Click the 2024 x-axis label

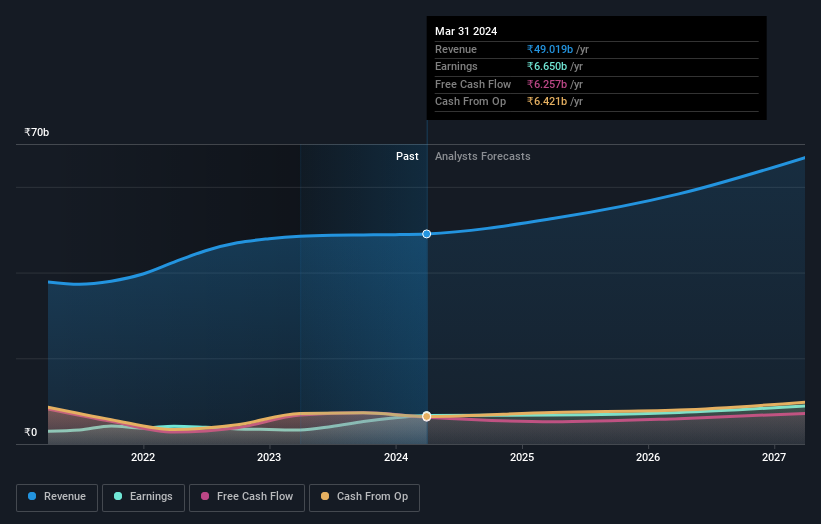click(396, 457)
